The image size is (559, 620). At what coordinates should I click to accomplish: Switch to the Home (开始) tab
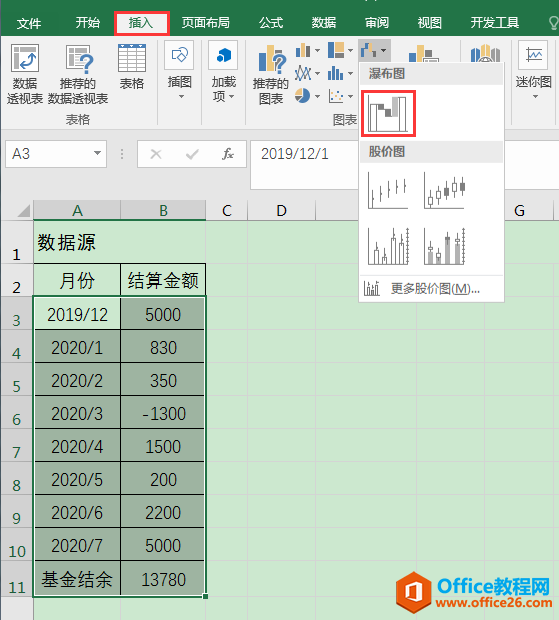[88, 23]
